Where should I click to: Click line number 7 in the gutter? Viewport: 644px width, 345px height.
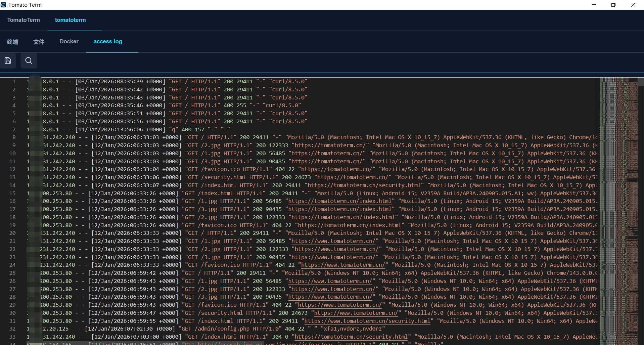pyautogui.click(x=14, y=130)
